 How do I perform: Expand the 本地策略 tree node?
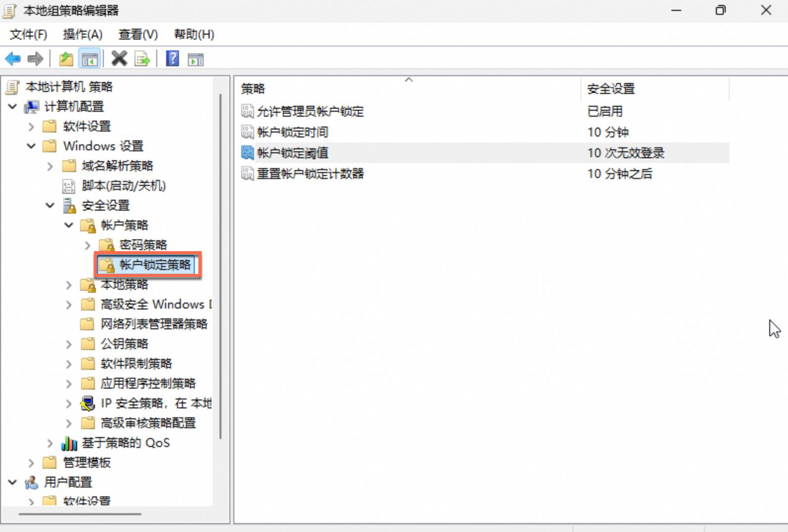click(69, 285)
